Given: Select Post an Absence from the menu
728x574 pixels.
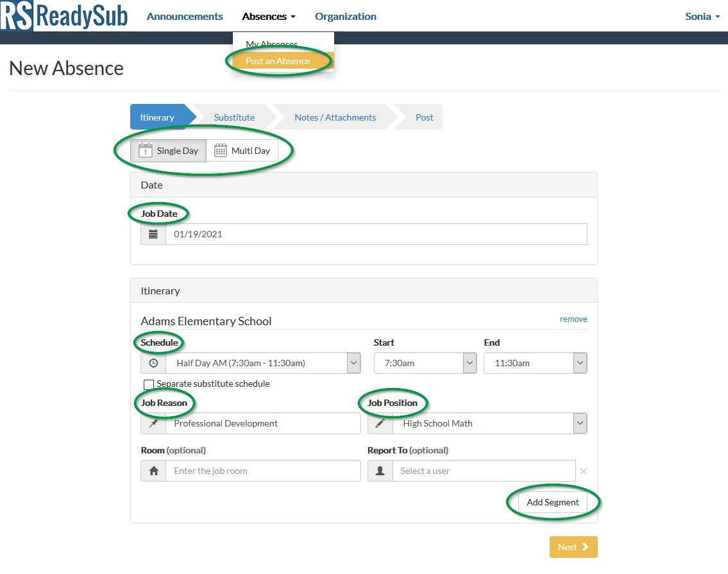Looking at the screenshot, I should pos(278,61).
